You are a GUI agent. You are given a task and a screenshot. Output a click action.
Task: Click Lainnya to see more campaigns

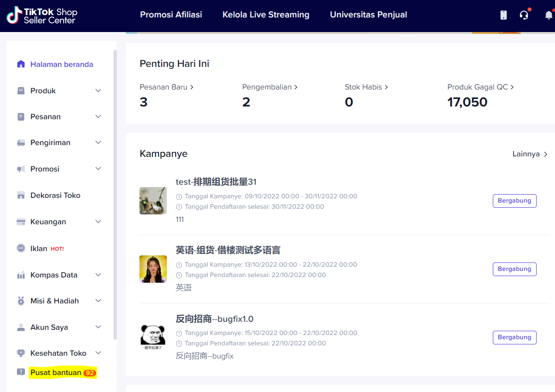530,154
